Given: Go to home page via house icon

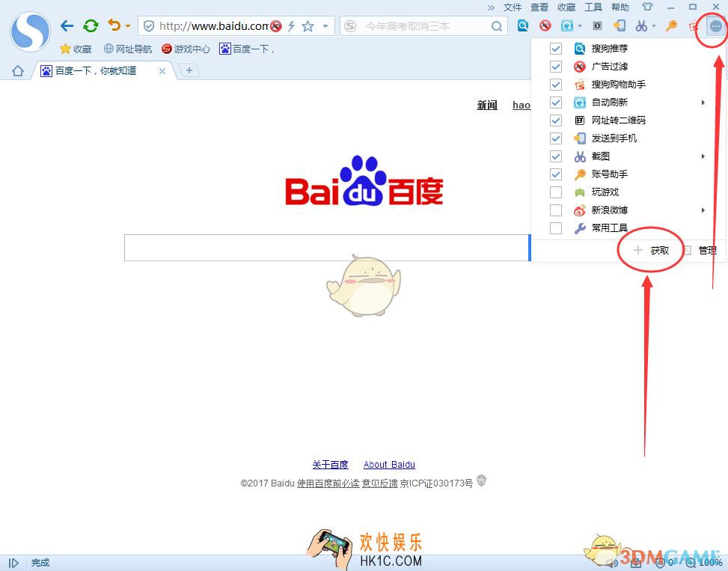Looking at the screenshot, I should point(18,70).
